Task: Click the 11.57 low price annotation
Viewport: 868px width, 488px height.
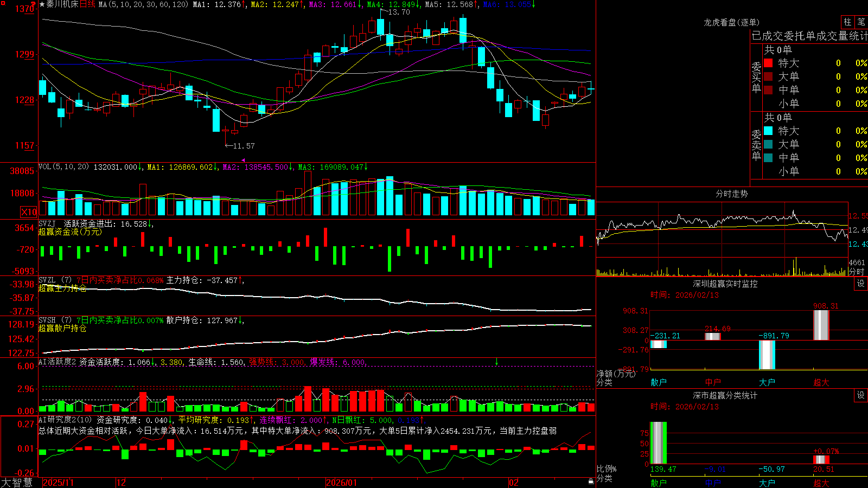Action: 243,146
